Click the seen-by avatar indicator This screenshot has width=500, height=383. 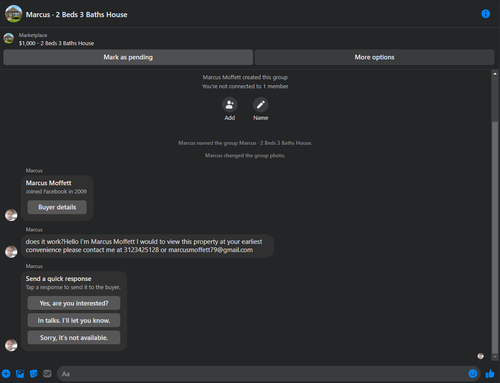480,356
